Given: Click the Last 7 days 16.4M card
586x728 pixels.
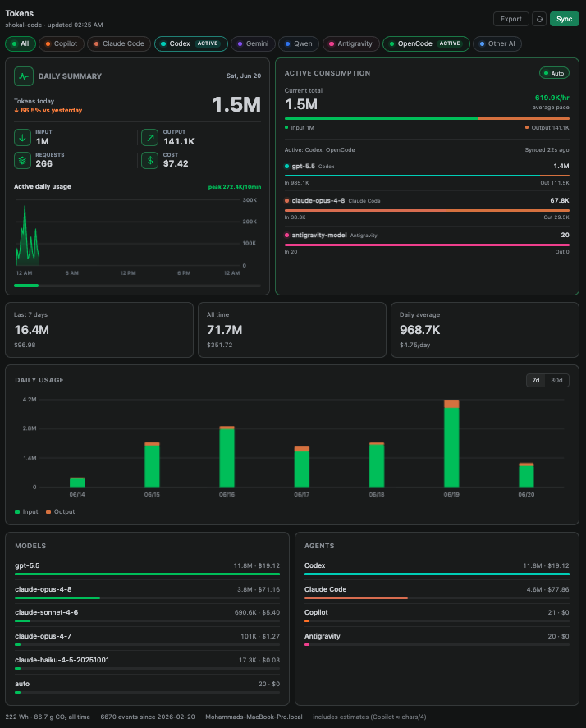Looking at the screenshot, I should [x=99, y=330].
